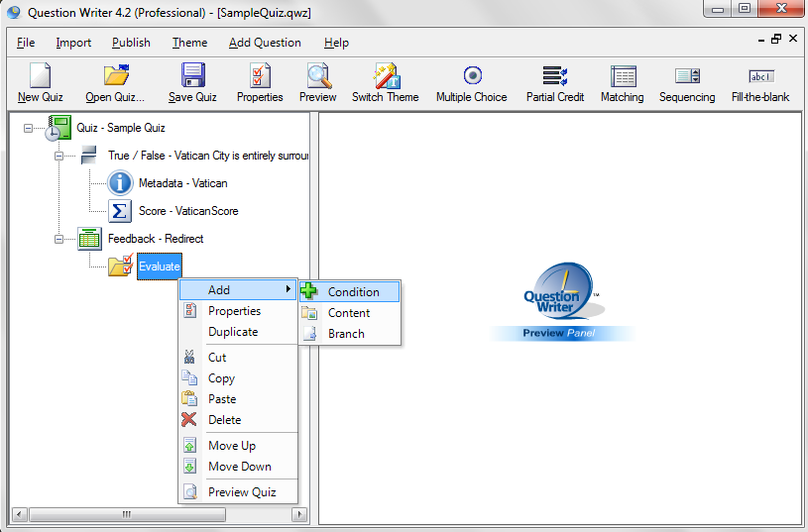Click the Switch Theme wand icon
This screenshot has width=808, height=532.
(387, 75)
